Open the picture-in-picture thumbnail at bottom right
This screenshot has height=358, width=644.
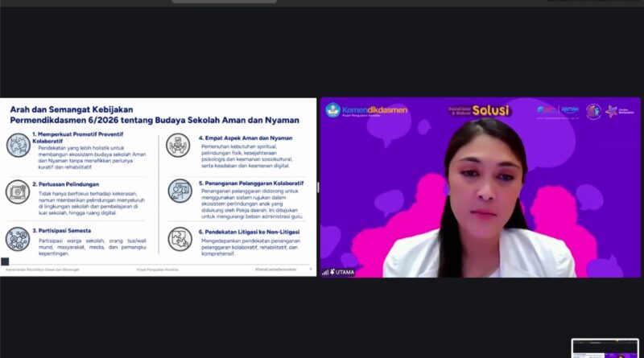[605, 348]
